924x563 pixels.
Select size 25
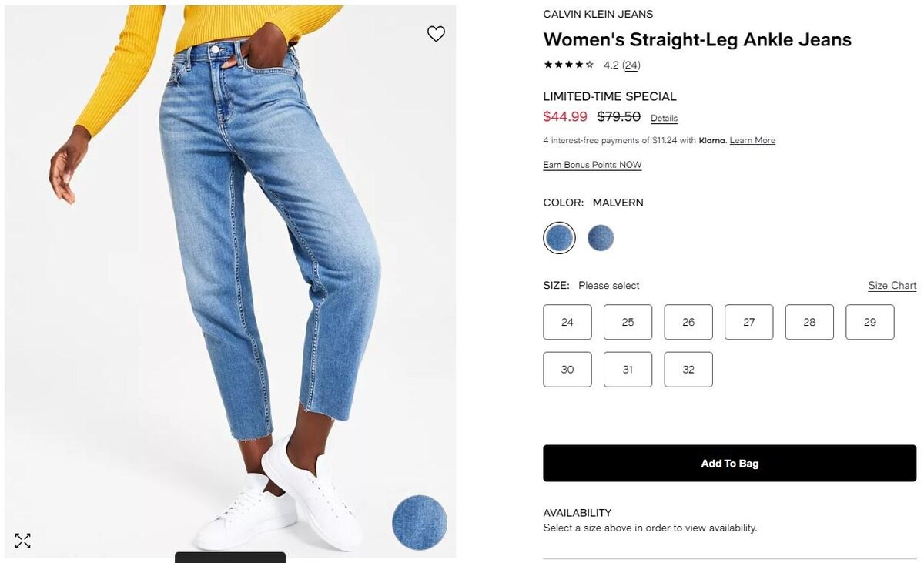628,322
